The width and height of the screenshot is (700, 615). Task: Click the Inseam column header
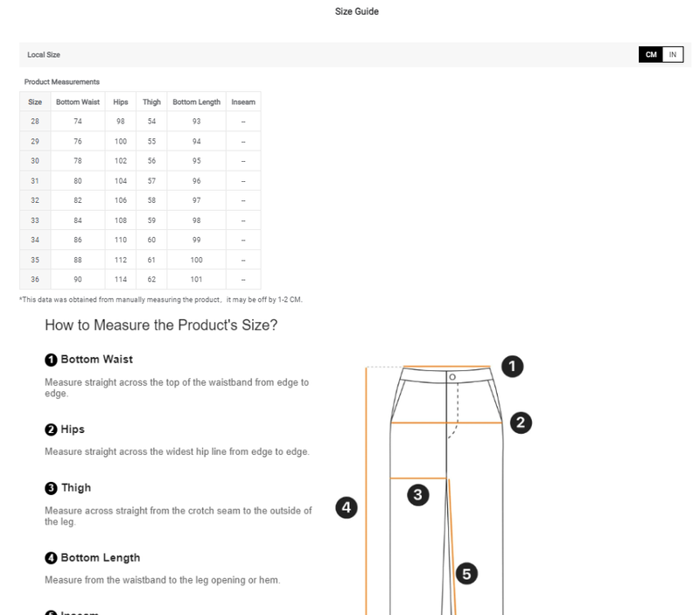tap(243, 102)
